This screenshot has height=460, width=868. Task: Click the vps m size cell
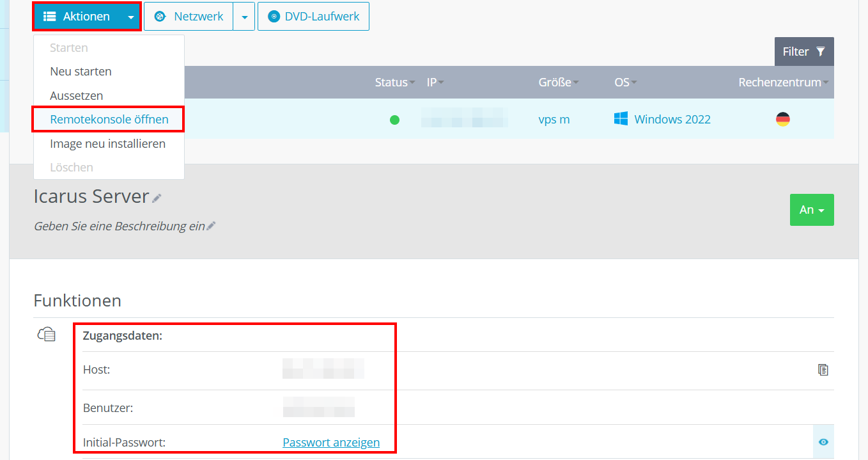tap(554, 120)
